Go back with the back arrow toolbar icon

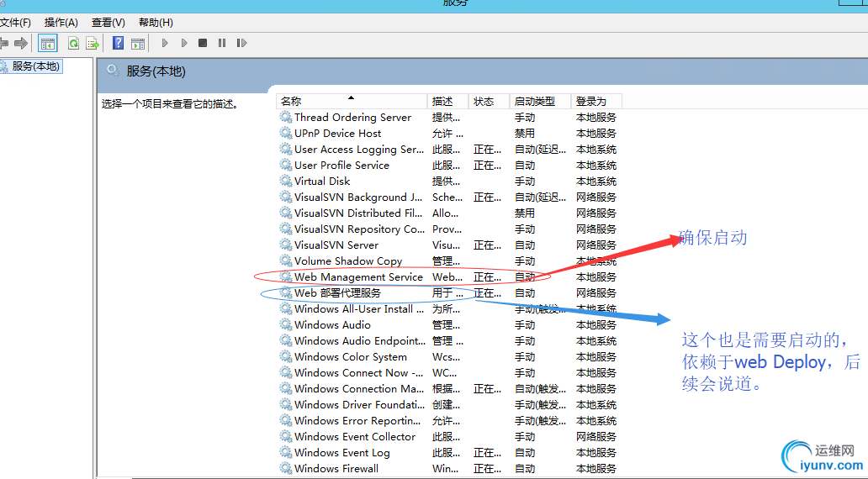(4, 43)
